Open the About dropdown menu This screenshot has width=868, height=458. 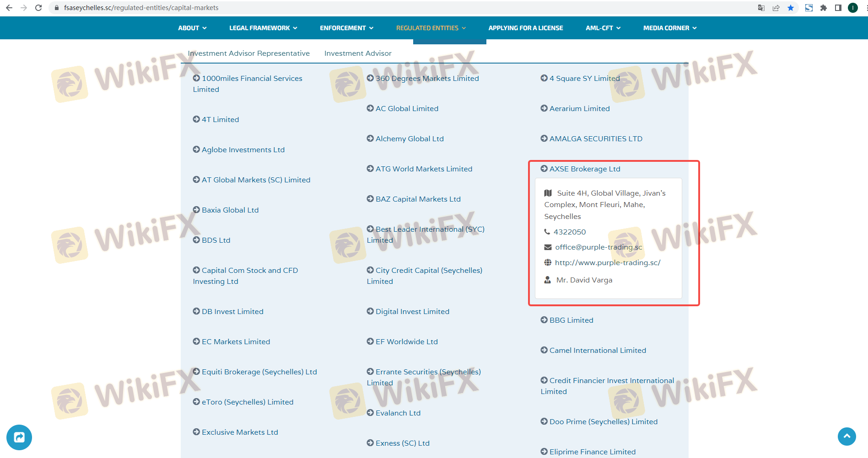(192, 28)
